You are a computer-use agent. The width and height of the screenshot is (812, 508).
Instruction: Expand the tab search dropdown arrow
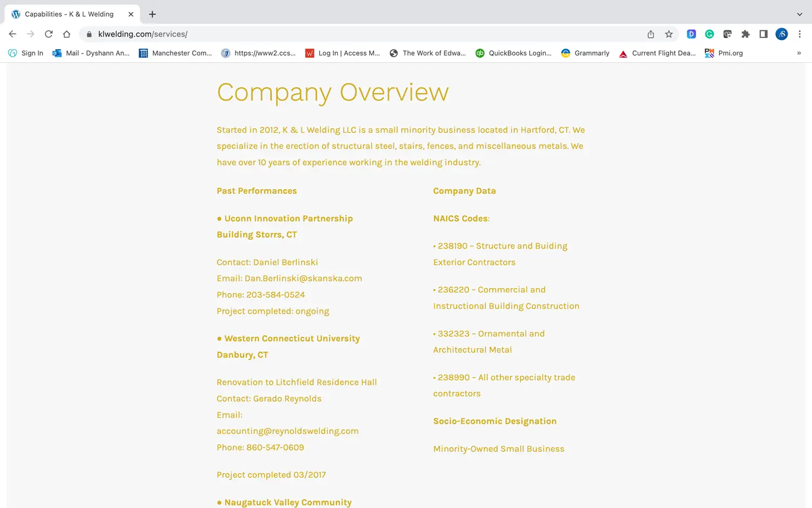click(x=800, y=14)
